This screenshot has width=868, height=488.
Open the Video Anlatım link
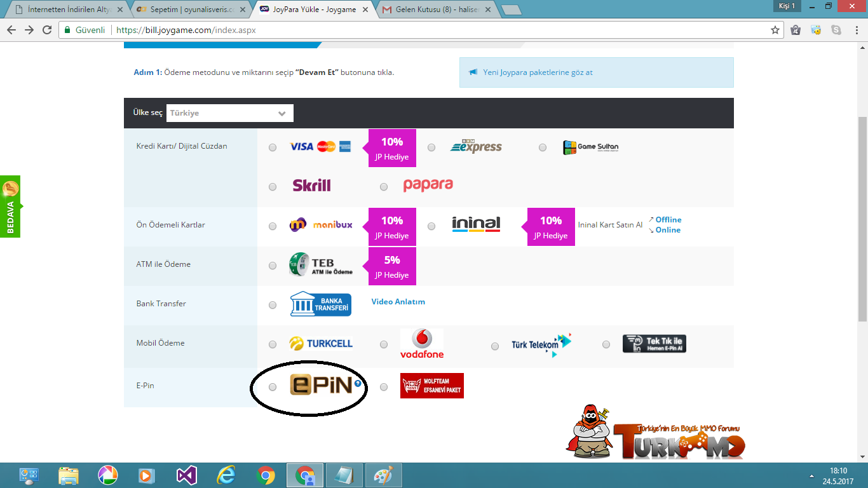[398, 302]
